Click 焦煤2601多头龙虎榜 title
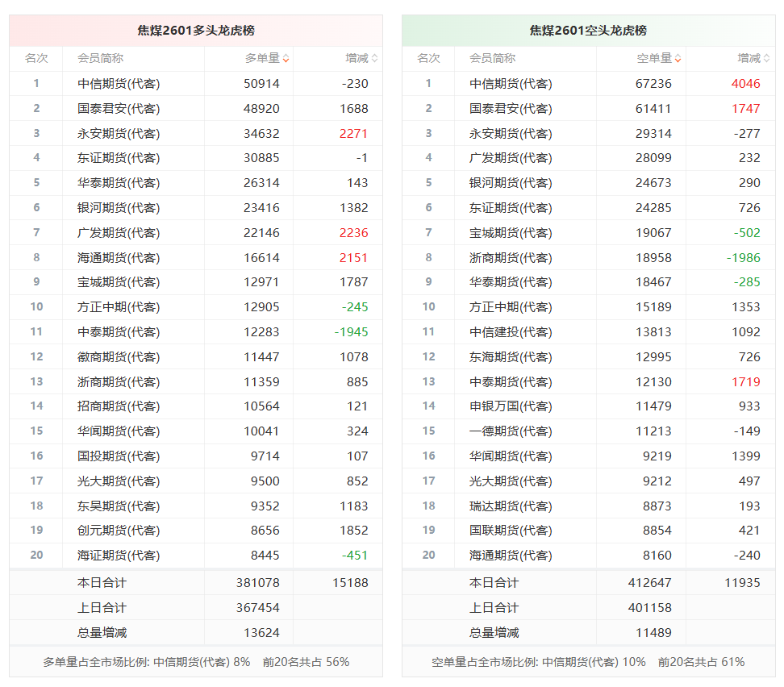Image resolution: width=784 pixels, height=687 pixels. click(196, 31)
